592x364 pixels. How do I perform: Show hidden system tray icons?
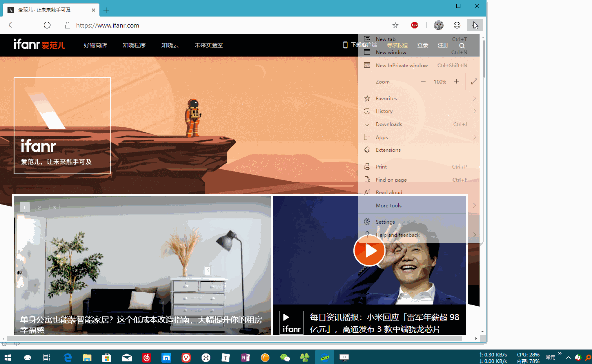(x=568, y=357)
